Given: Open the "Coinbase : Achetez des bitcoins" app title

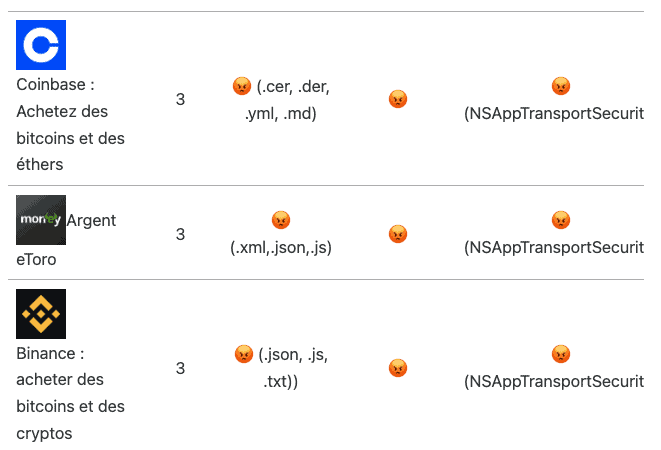Looking at the screenshot, I should [x=70, y=125].
